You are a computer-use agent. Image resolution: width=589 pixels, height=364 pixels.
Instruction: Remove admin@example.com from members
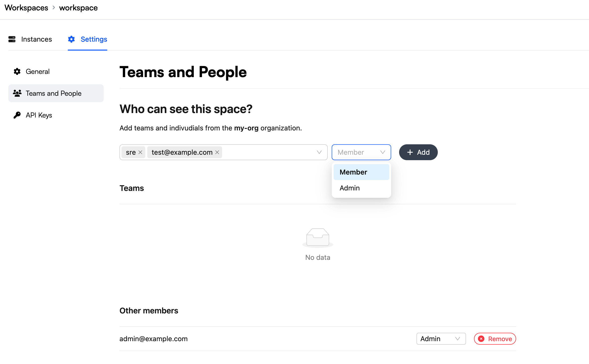click(495, 339)
